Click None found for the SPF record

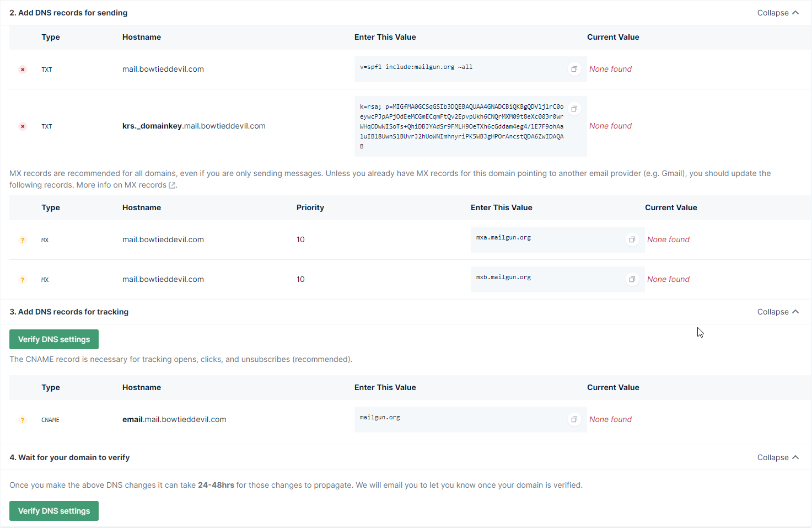[x=610, y=69]
